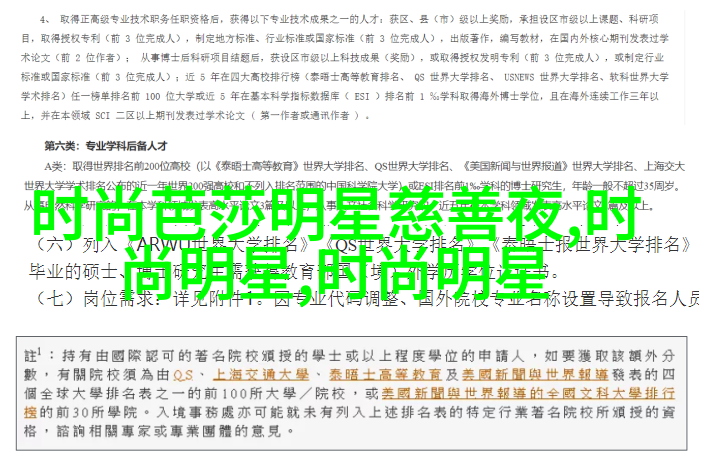Viewport: 709px width, 473px height.
Task: Select the heading 第六类：专业学科后备人才
Action: pyautogui.click(x=106, y=146)
